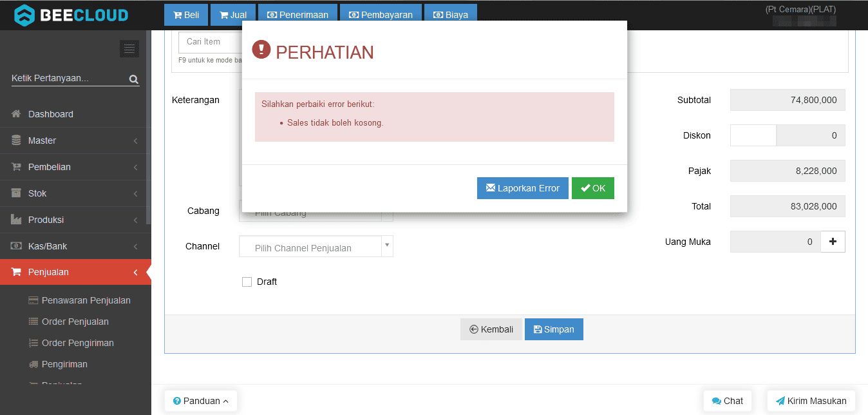
Task: Click the Jual shortcut in top bar
Action: (x=233, y=15)
